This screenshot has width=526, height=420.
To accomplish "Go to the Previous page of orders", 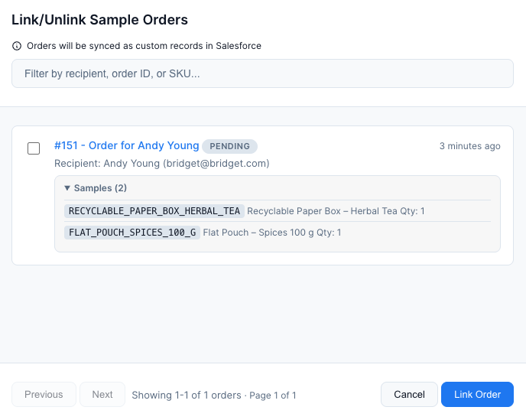I will point(44,395).
